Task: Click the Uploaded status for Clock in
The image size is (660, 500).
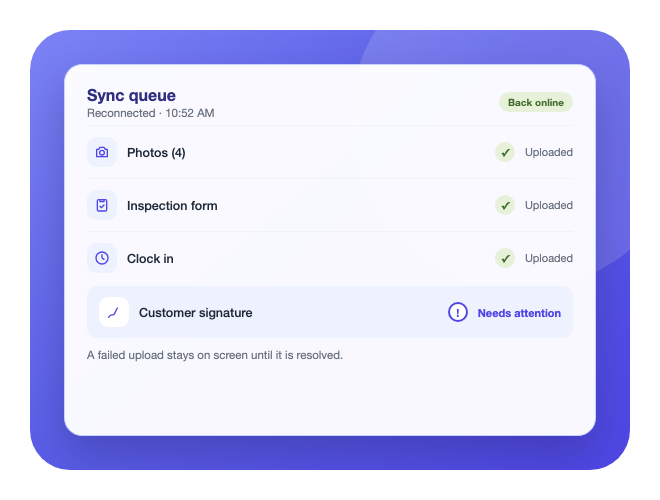Action: (548, 258)
